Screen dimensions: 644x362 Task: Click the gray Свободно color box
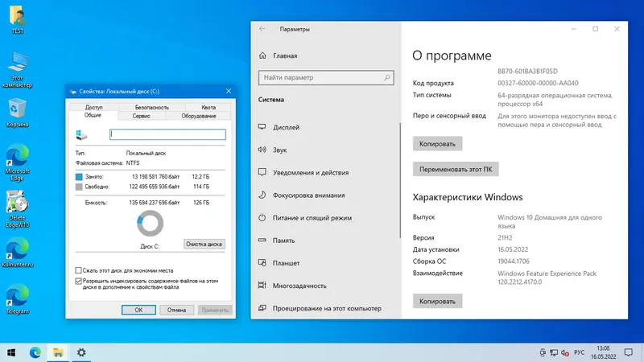[x=79, y=187]
